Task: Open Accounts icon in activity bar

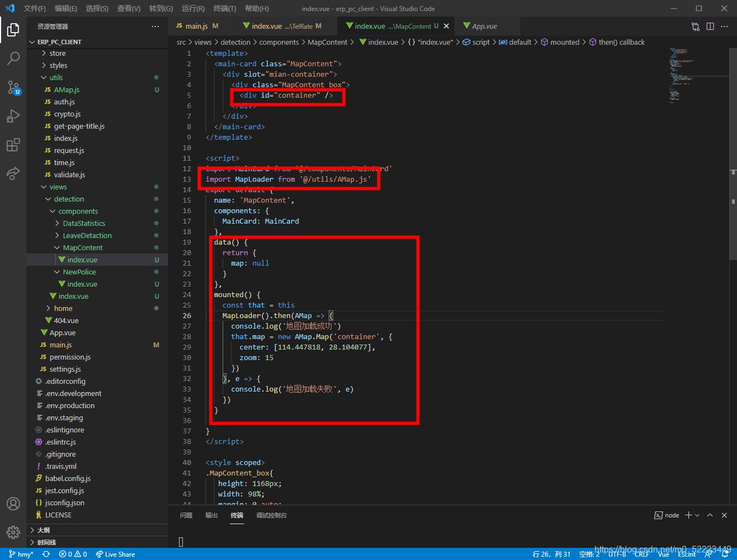Action: [13, 504]
